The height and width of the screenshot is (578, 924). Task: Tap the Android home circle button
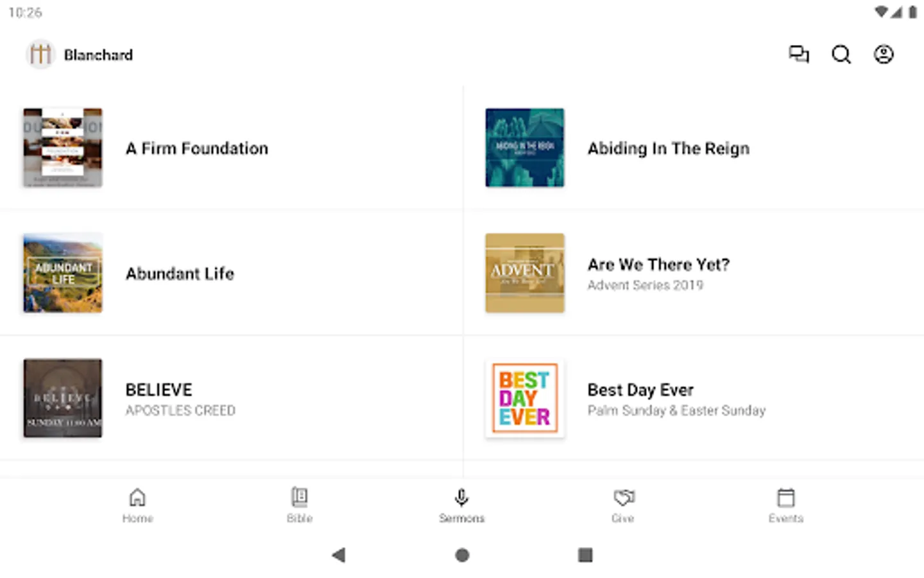(x=462, y=555)
